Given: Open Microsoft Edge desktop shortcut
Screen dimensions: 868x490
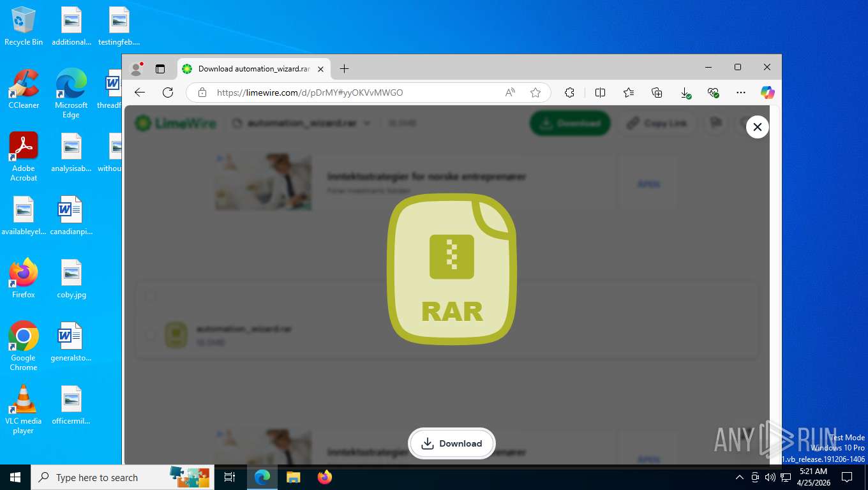Looking at the screenshot, I should click(71, 93).
